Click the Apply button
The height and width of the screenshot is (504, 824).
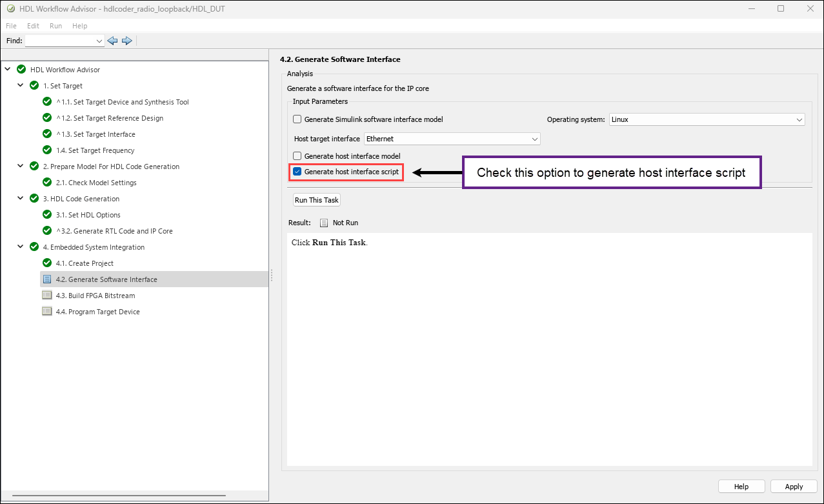pyautogui.click(x=794, y=487)
